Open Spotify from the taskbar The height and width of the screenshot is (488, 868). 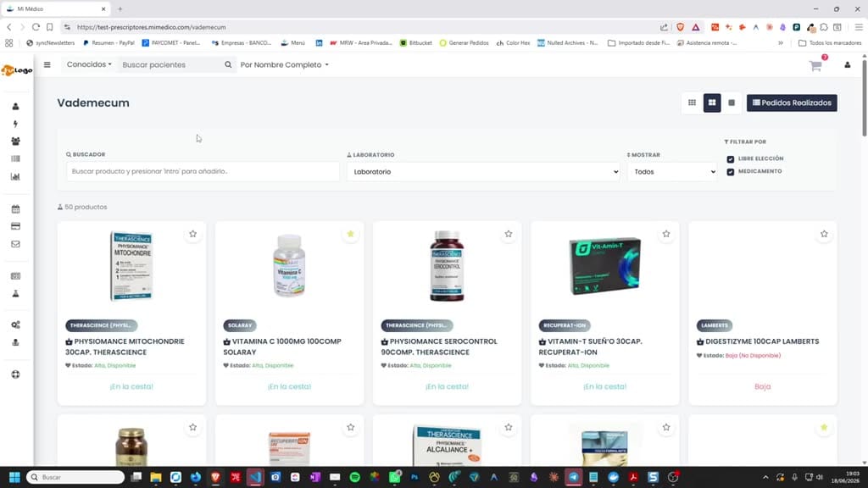pos(355,477)
